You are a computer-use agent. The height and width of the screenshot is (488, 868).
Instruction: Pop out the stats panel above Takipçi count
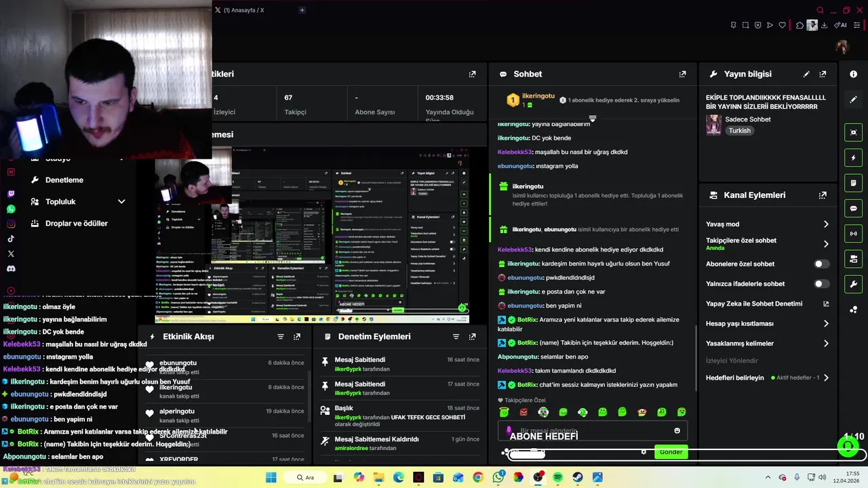[x=472, y=74]
